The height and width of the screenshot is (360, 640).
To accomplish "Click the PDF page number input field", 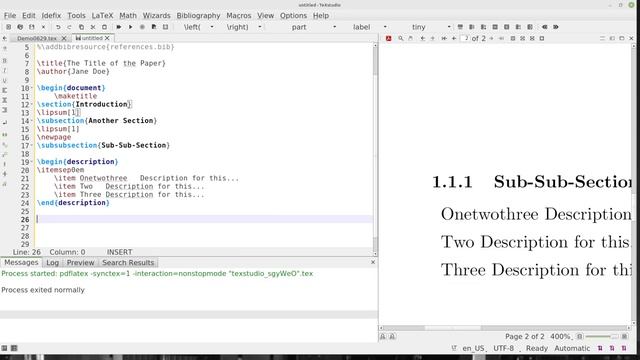I will 465,38.
